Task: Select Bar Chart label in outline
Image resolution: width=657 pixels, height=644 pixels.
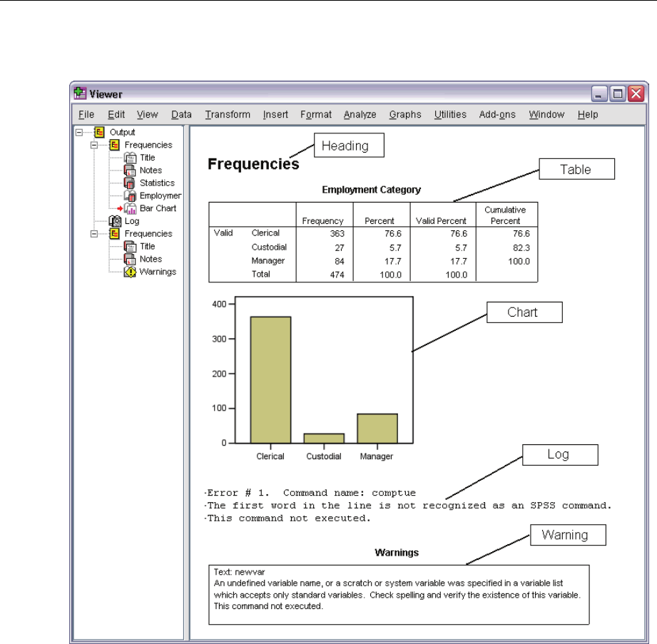Action: [158, 208]
